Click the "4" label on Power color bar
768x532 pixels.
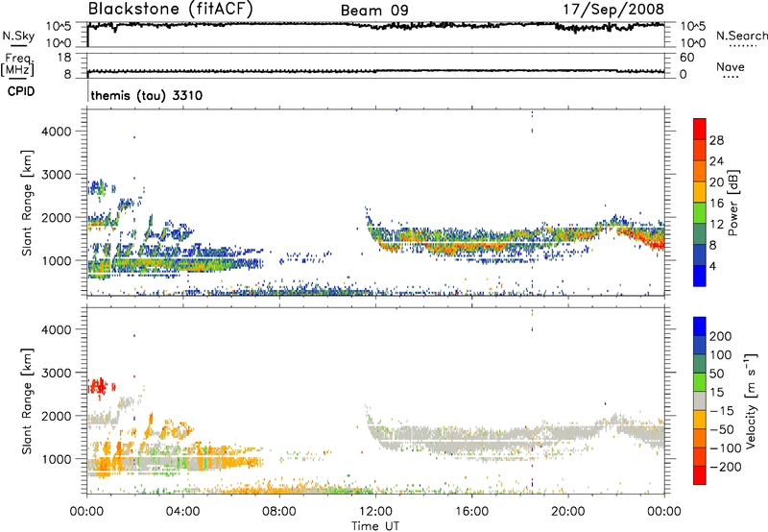click(x=712, y=266)
